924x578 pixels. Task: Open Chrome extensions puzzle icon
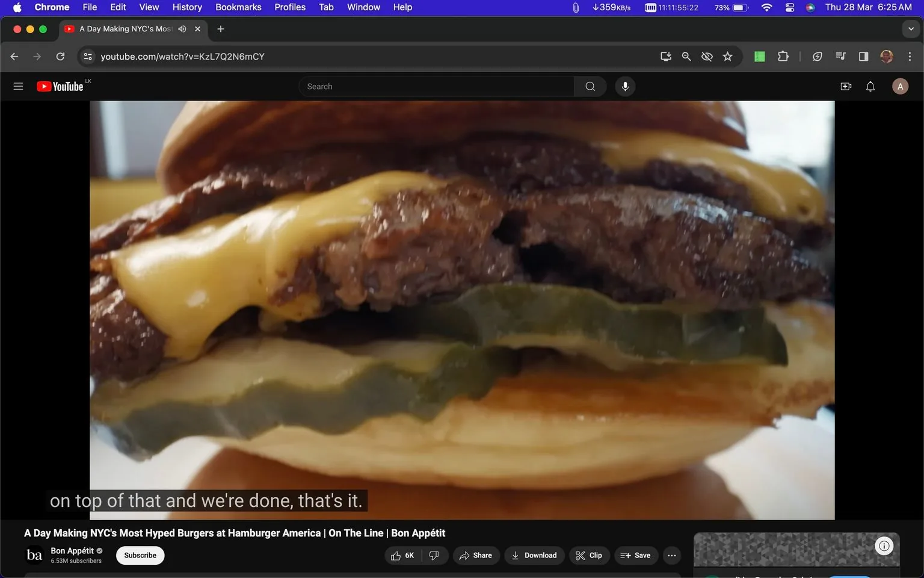click(x=783, y=56)
